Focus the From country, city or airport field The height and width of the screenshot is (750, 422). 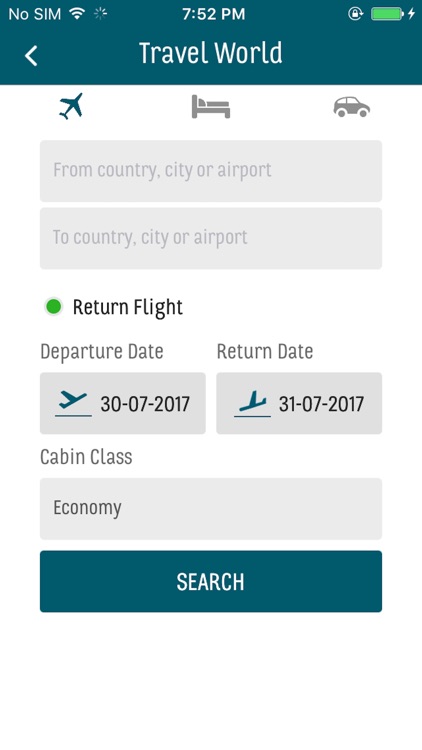coord(211,171)
